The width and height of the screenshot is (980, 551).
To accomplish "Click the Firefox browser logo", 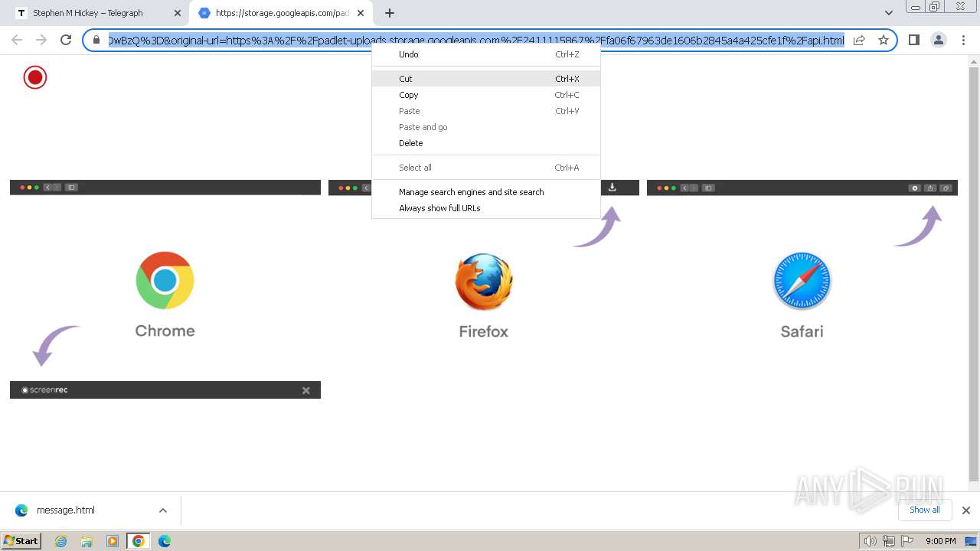I will (484, 282).
